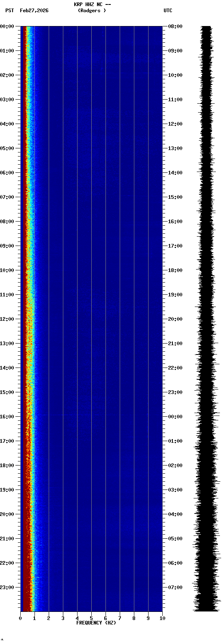
Task: Select the UTC time label '02:00'
Action: (175, 466)
